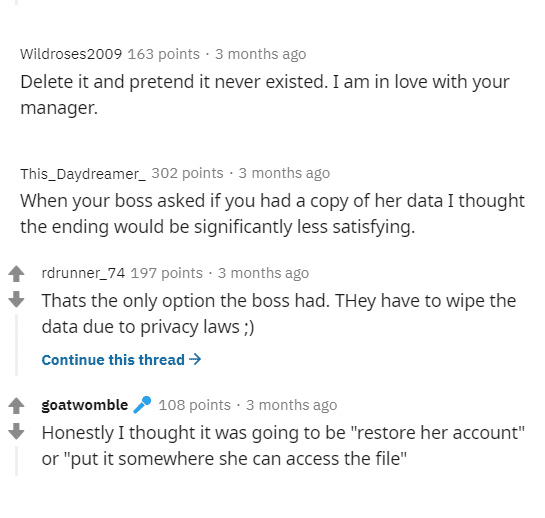Collapse rdrunner_74's comment thread line
The height and width of the screenshot is (518, 545).
click(x=16, y=345)
